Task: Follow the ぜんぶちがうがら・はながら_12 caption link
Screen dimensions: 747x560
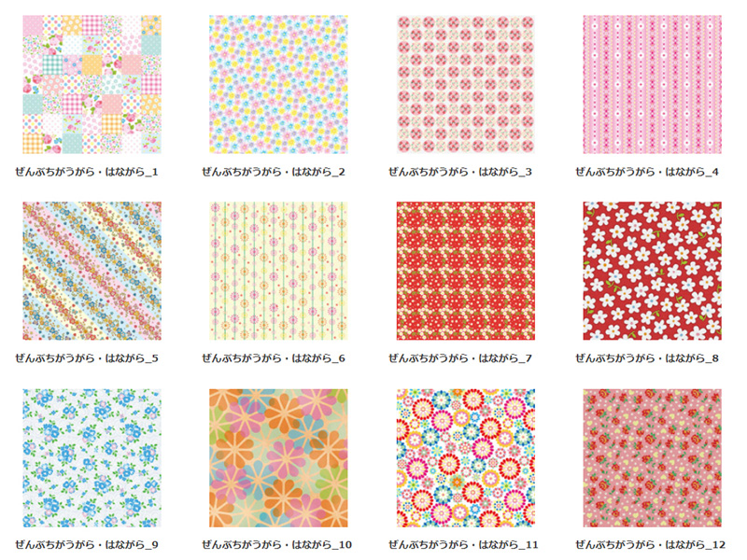Action: coord(650,545)
